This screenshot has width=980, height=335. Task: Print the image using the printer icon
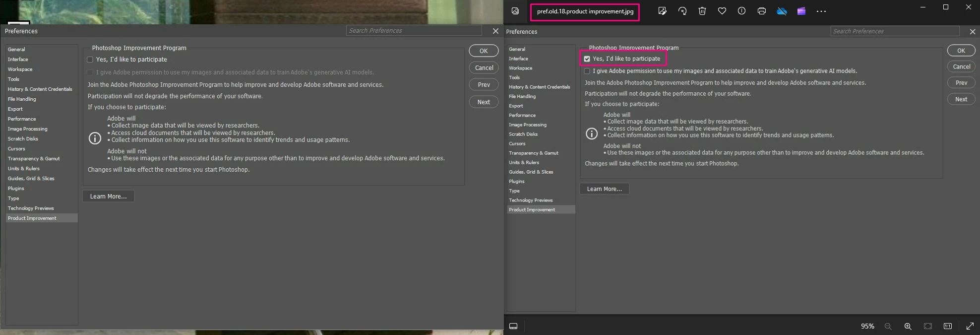(x=762, y=11)
